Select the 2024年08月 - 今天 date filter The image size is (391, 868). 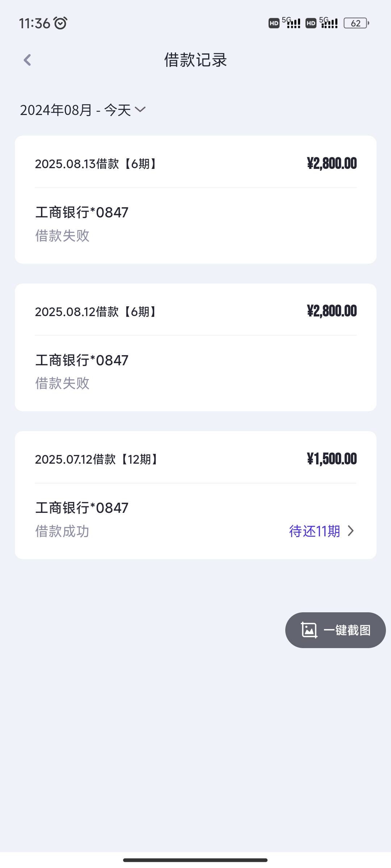click(x=83, y=110)
